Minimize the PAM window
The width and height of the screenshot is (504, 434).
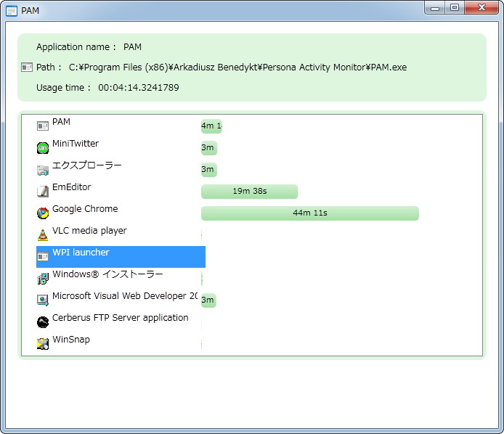[x=435, y=8]
